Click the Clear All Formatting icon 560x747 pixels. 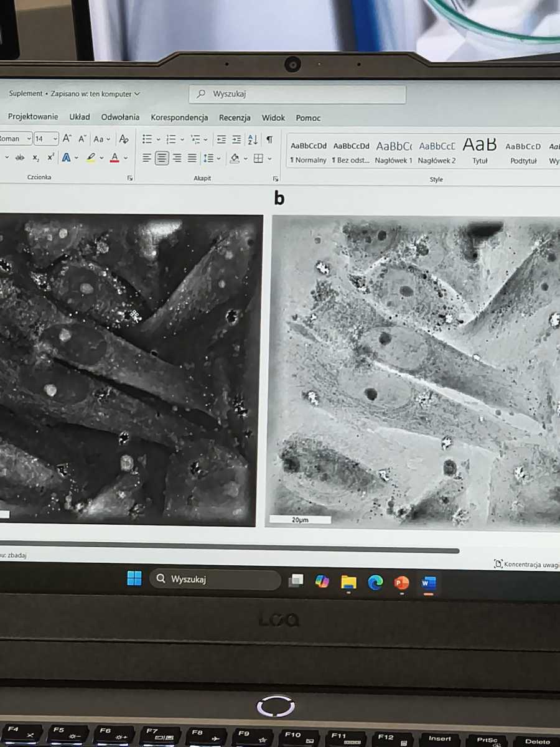[124, 139]
